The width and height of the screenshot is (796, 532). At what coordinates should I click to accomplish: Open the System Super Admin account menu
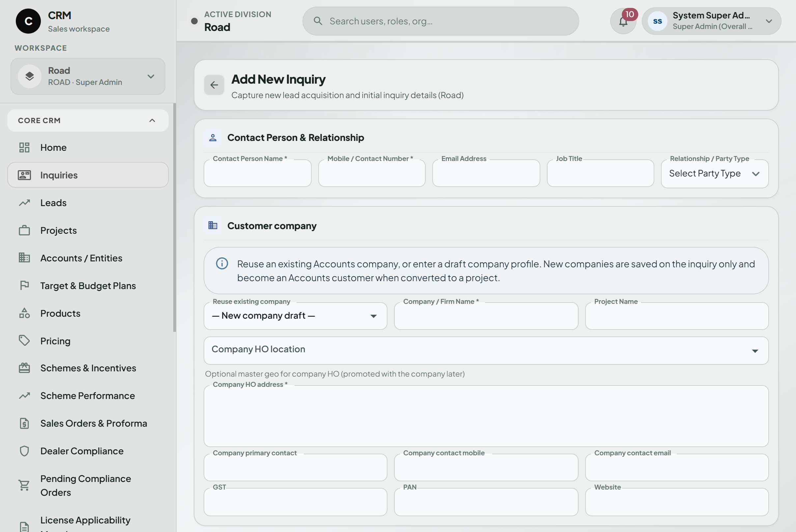[x=711, y=21]
